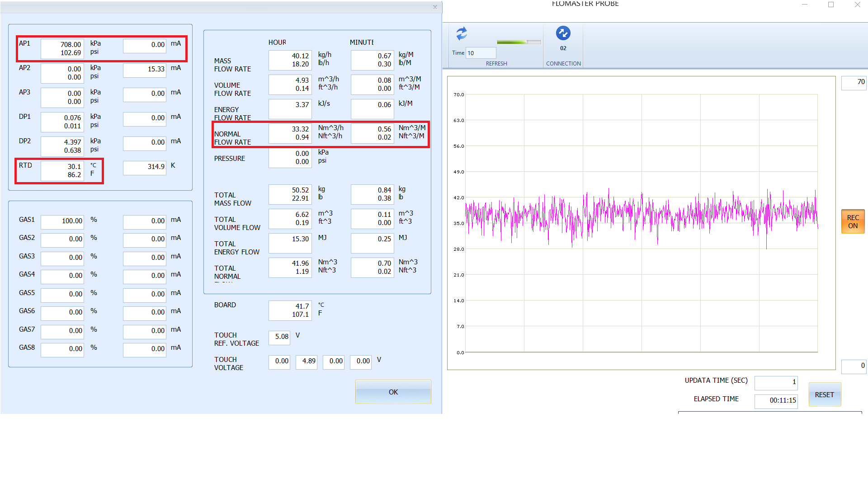This screenshot has width=868, height=488.
Task: Click the Refresh arrows icon
Action: click(462, 34)
